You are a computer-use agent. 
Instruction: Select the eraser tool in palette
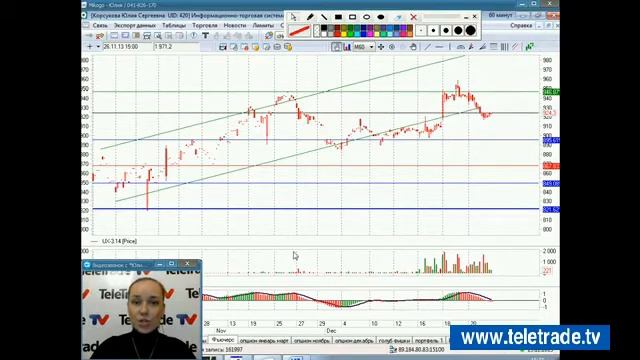pyautogui.click(x=398, y=17)
